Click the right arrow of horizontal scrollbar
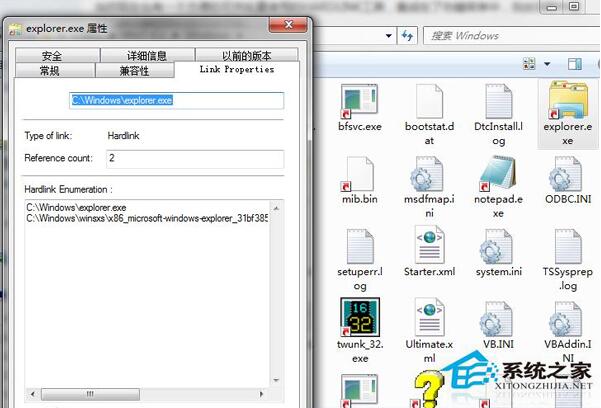This screenshot has width=601, height=408. coord(262,394)
